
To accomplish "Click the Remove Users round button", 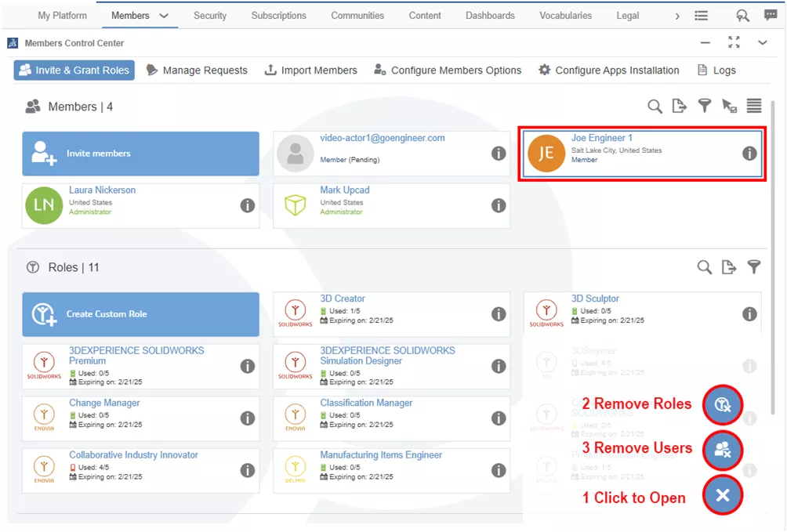I will pyautogui.click(x=723, y=450).
